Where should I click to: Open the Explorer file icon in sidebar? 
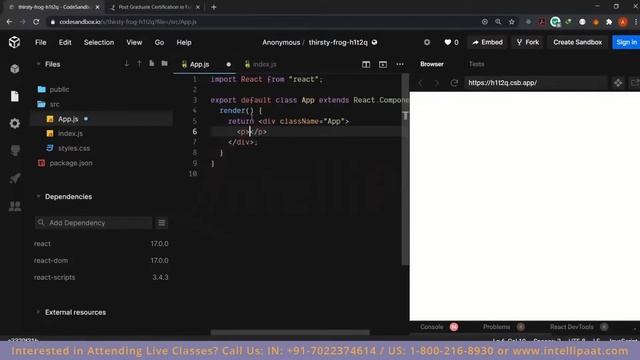pos(15,96)
